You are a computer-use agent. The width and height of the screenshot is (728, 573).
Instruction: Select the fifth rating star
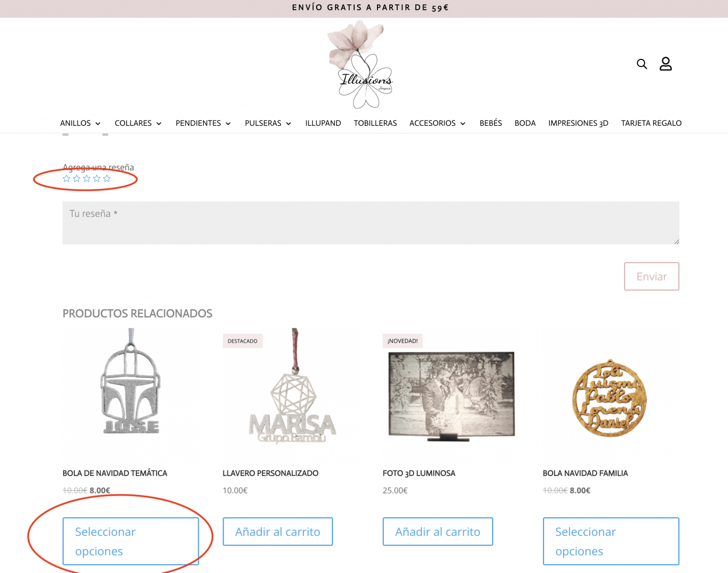pos(107,179)
